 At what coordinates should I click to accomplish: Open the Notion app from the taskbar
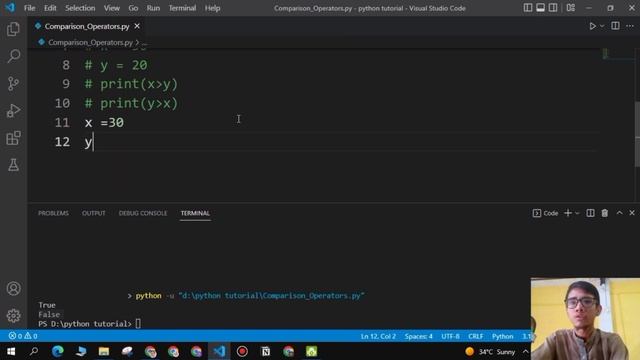click(265, 351)
